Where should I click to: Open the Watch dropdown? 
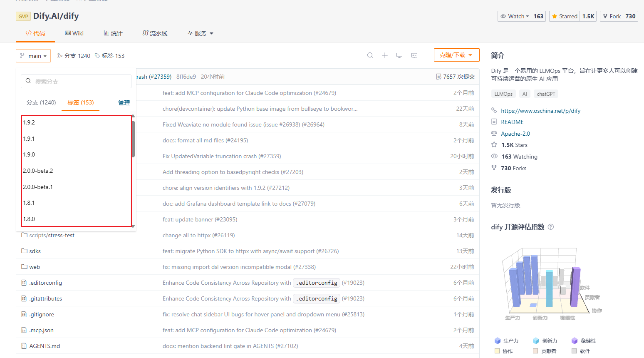pyautogui.click(x=515, y=16)
